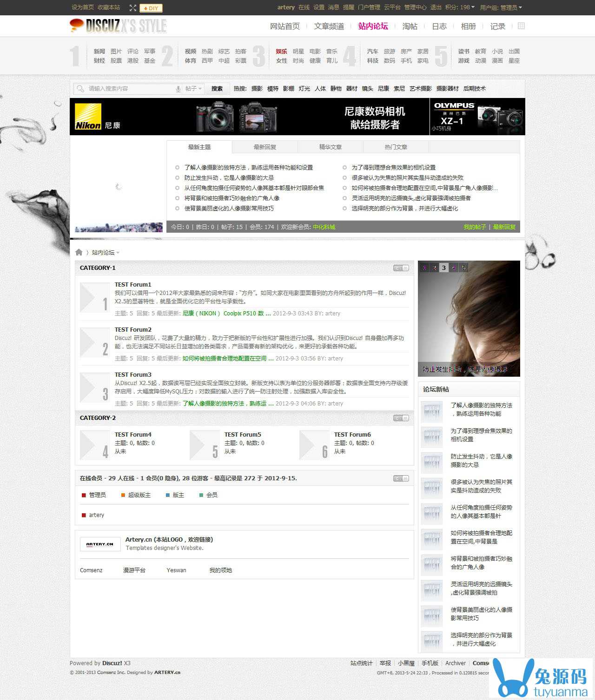Click the 搜索 search button

click(217, 89)
